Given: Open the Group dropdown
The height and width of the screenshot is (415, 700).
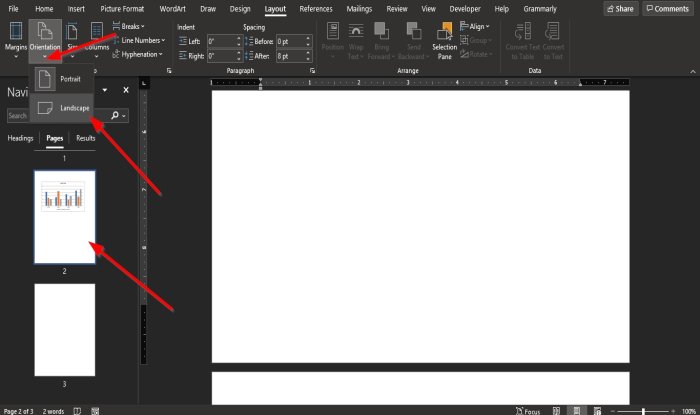Looking at the screenshot, I should (x=475, y=40).
